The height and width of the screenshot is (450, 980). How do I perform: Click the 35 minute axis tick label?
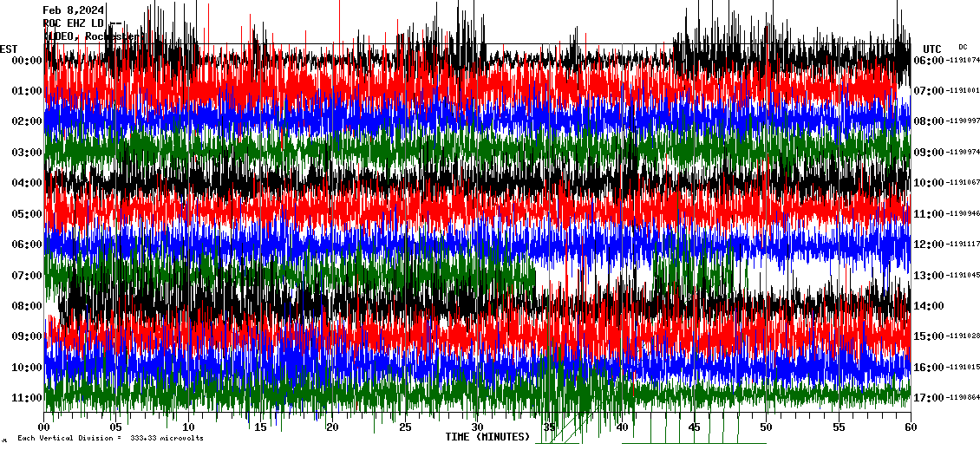click(549, 427)
